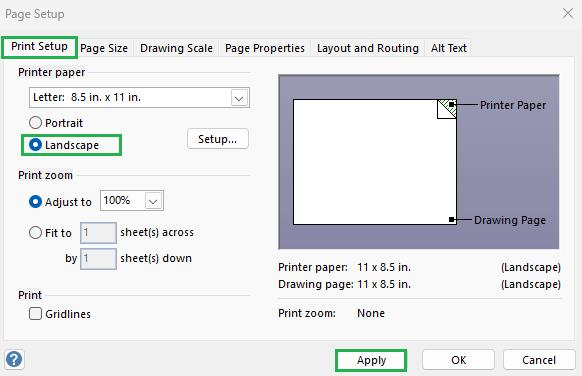The height and width of the screenshot is (376, 582).
Task: Click the Setup... button
Action: point(218,139)
